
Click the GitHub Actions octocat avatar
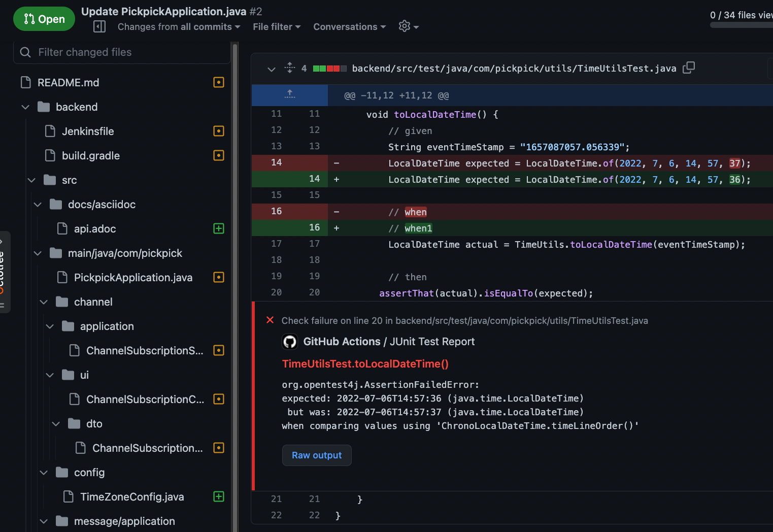click(x=290, y=342)
